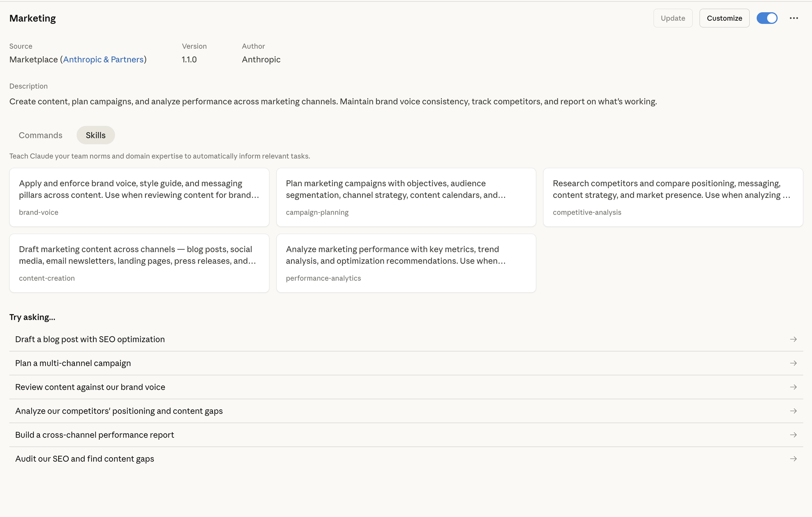
Task: Open the three-dot more options menu
Action: [x=793, y=18]
